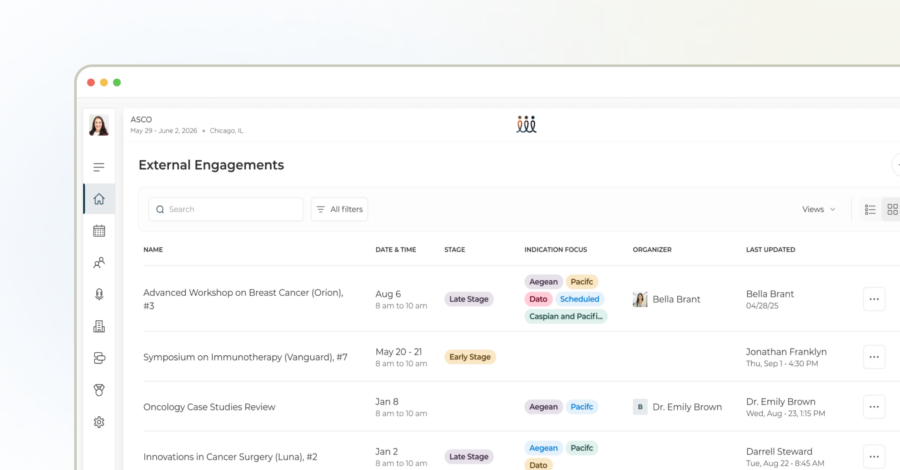Open more options for Oncology Case Studies row
Screen dimensions: 900x470
[x=874, y=407]
